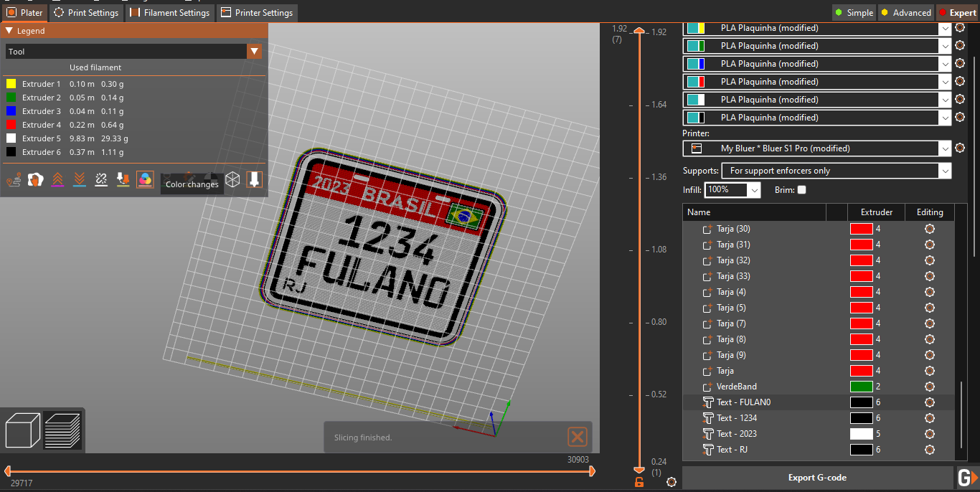Switch to the Filament Settings tab
This screenshot has width=980, height=492.
(170, 12)
